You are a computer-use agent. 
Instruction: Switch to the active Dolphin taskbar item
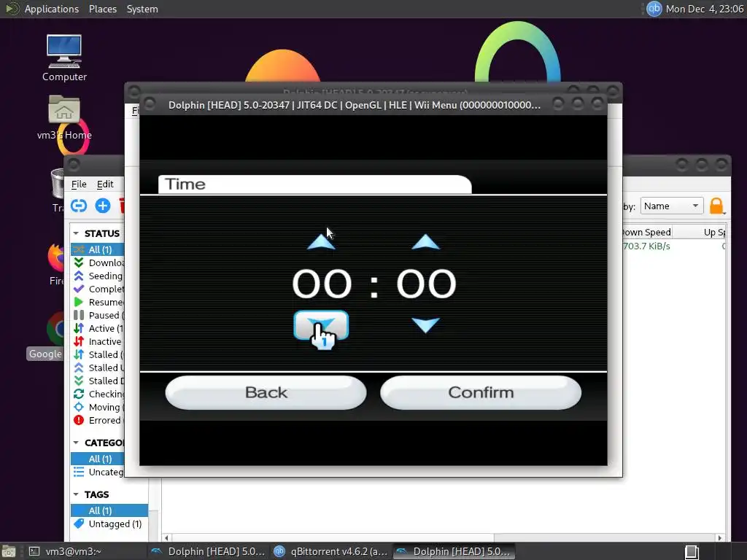pos(454,551)
